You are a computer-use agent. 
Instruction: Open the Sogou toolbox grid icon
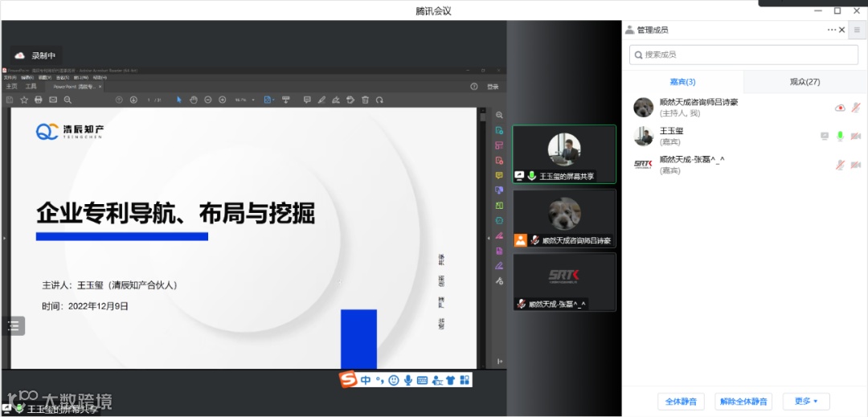tap(465, 380)
